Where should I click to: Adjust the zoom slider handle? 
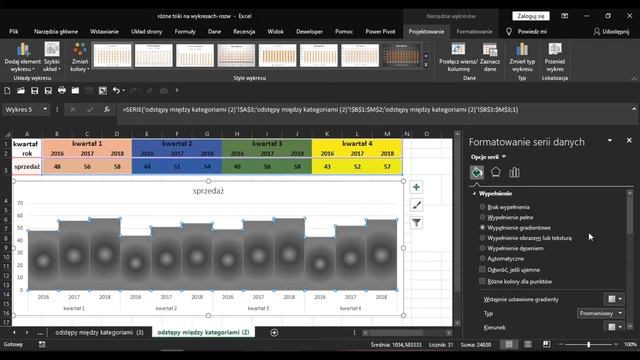pyautogui.click(x=589, y=344)
